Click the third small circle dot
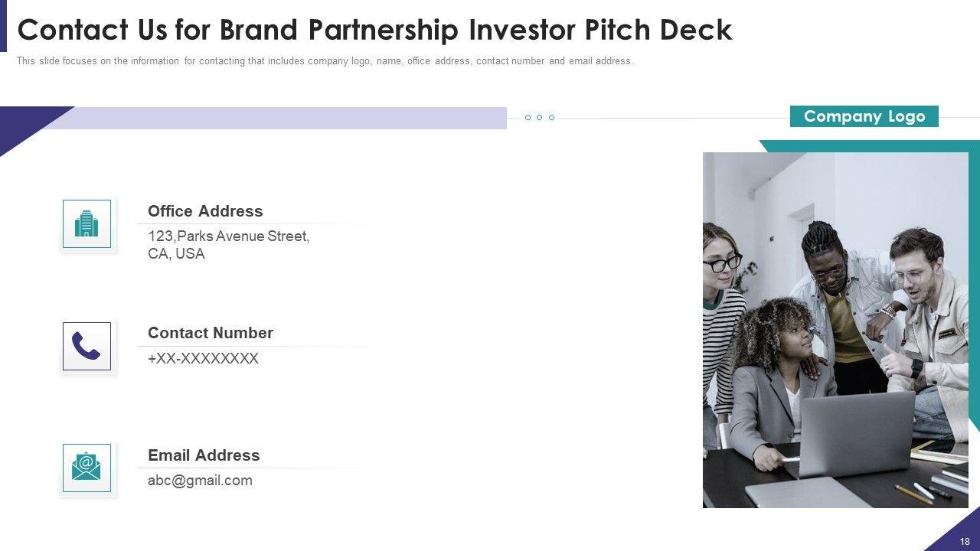 [x=551, y=118]
